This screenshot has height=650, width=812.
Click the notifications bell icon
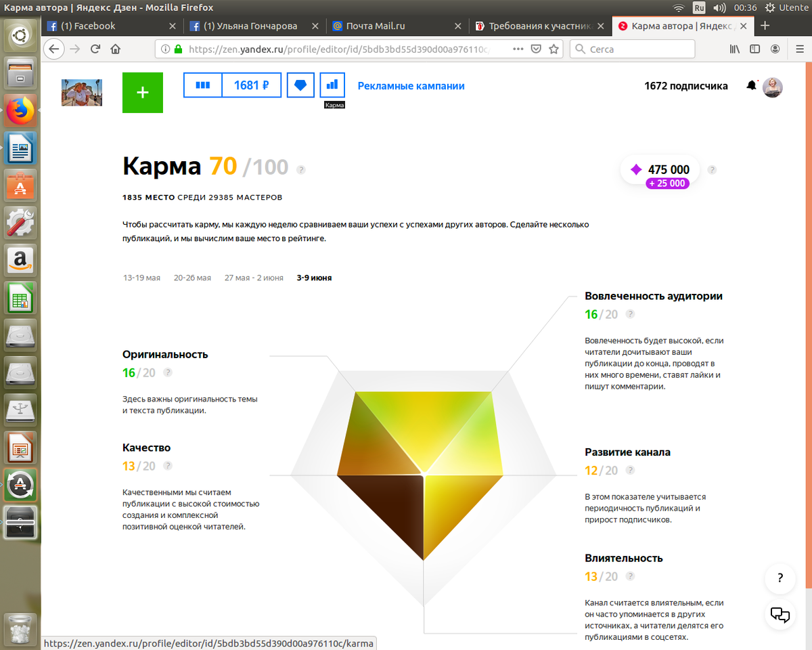tap(751, 86)
